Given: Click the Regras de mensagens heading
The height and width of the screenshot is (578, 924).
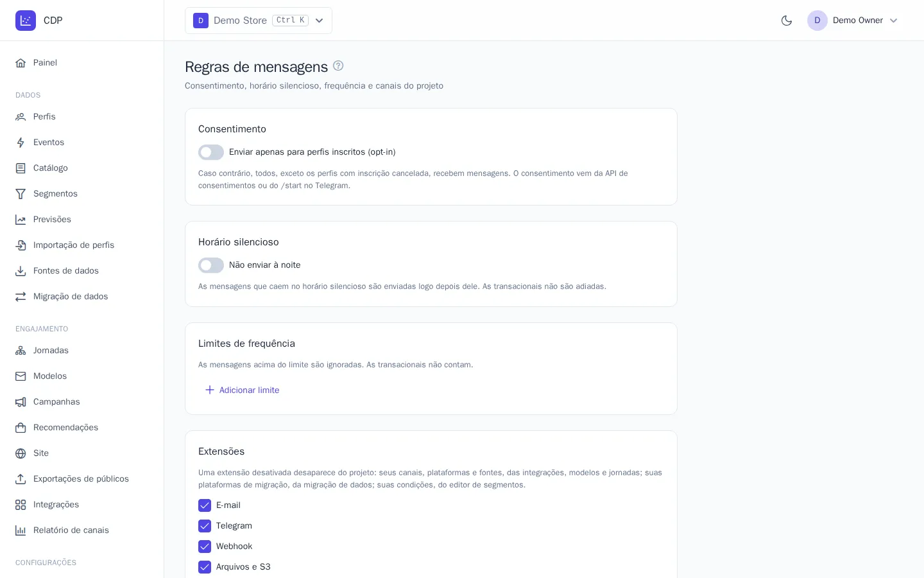Looking at the screenshot, I should [x=256, y=67].
